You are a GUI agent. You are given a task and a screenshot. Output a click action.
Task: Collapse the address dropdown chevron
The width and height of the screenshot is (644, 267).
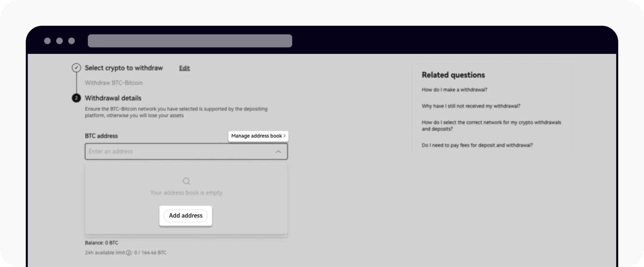pos(278,152)
